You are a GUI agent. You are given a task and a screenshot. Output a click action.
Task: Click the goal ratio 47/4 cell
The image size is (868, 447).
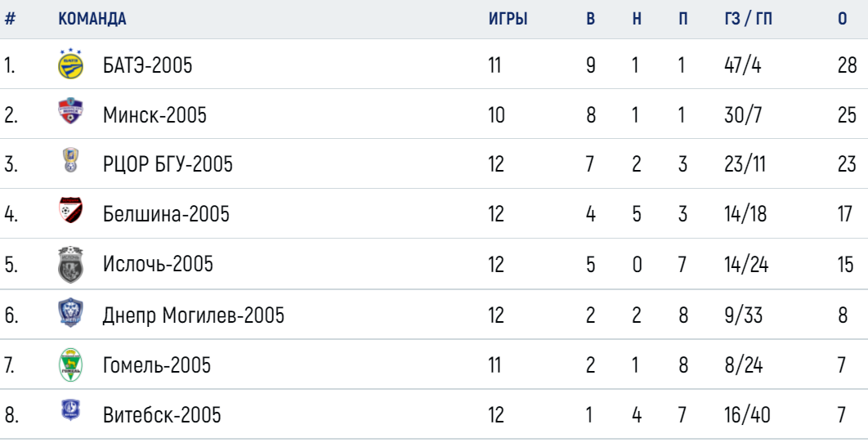click(742, 65)
